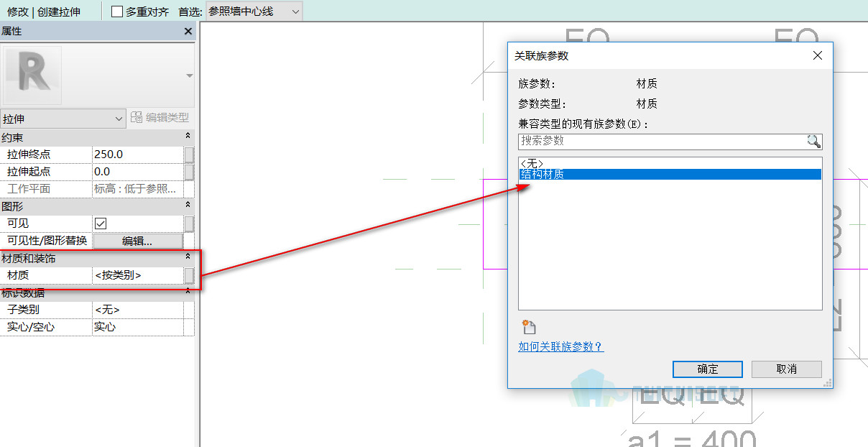Click the 确定 button
Viewport: 868px width, 447px height.
tap(708, 369)
